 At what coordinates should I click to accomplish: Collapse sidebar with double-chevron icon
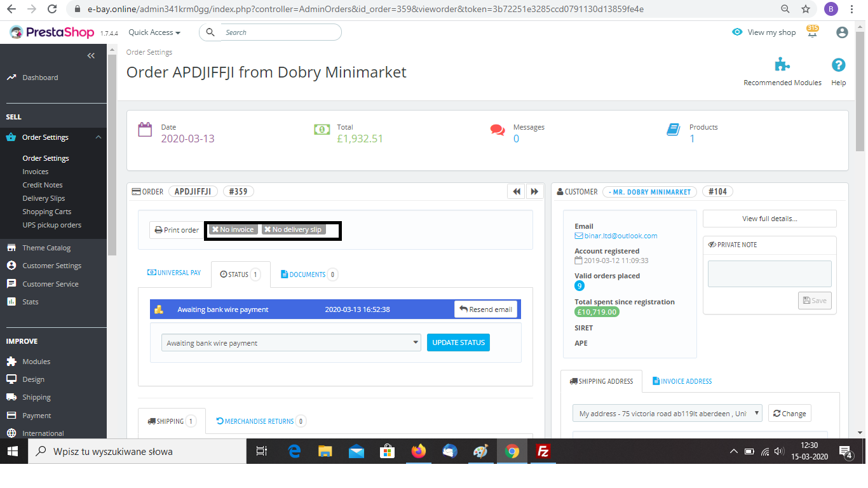[91, 56]
